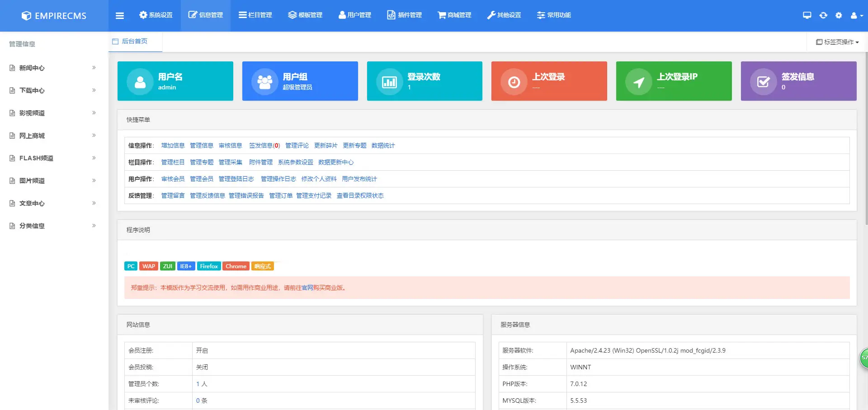Collapse the sidebar with the hamburger icon
Viewport: 868px width, 410px height.
120,15
